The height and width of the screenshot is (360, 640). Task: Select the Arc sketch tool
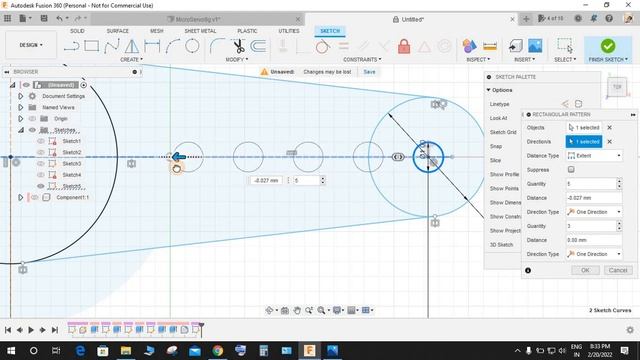pyautogui.click(x=172, y=46)
